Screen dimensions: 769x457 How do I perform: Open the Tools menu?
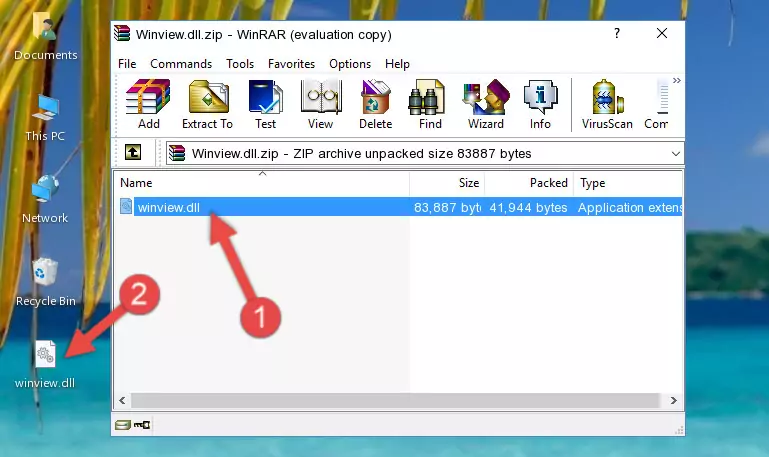pyautogui.click(x=240, y=64)
